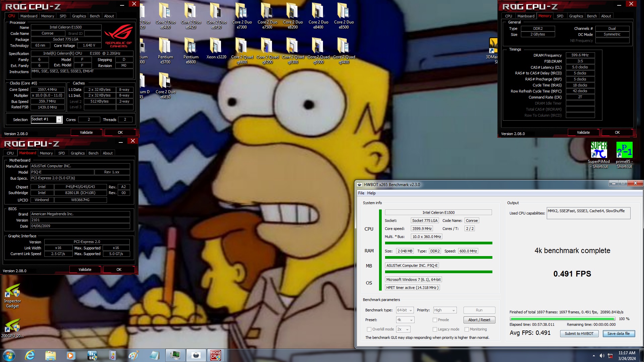This screenshot has height=362, width=644.
Task: Open About tab in Memory CPU-Z window
Action: (x=606, y=16)
